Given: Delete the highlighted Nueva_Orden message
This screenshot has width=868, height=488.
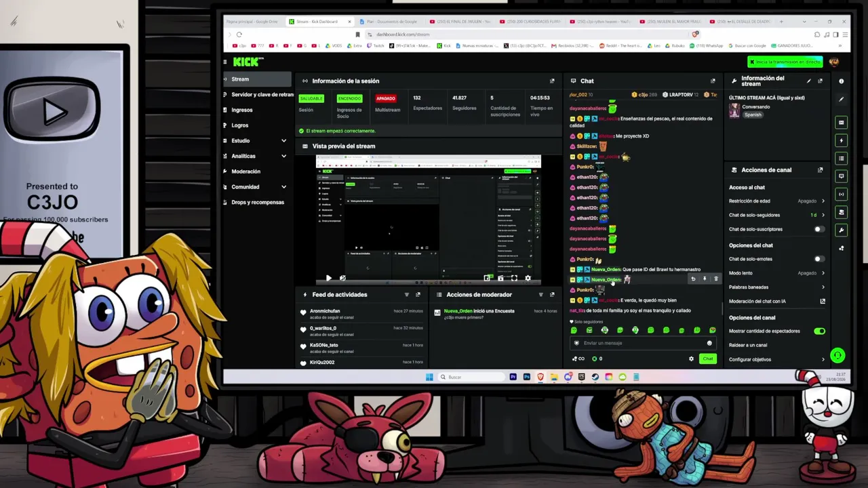Looking at the screenshot, I should click(715, 279).
